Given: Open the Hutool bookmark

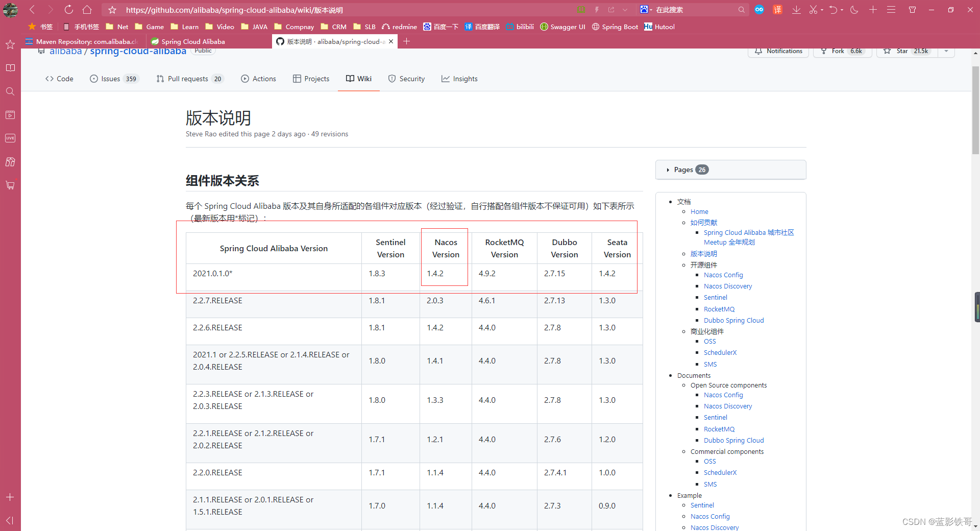Looking at the screenshot, I should click(659, 27).
